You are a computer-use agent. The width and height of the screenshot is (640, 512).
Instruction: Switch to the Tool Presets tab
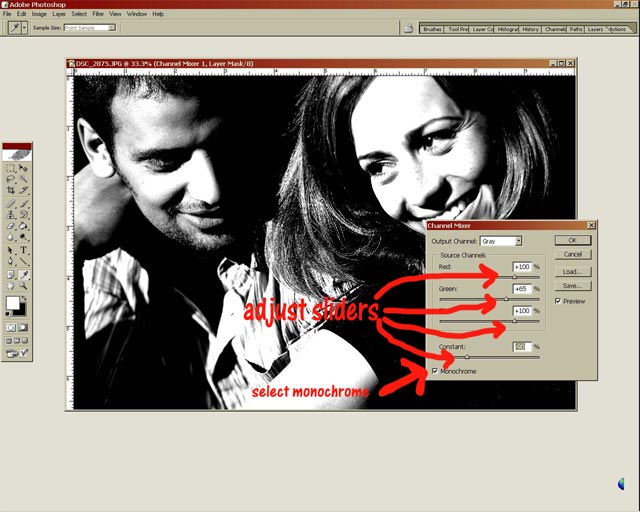pyautogui.click(x=457, y=29)
